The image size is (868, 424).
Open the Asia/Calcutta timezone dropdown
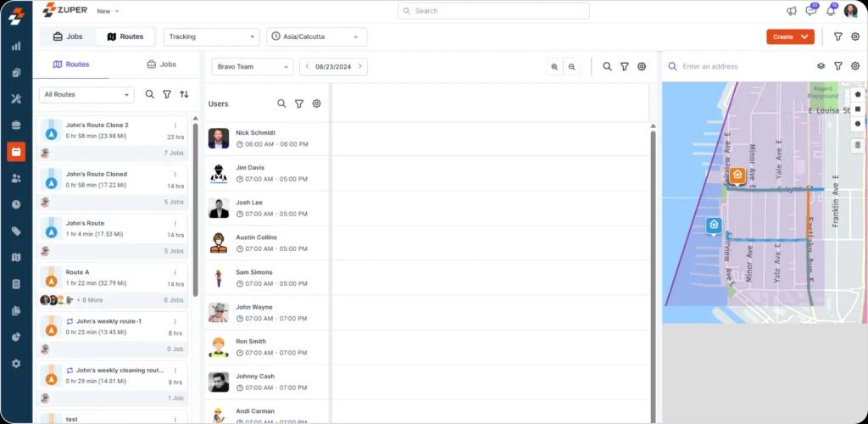pyautogui.click(x=316, y=36)
